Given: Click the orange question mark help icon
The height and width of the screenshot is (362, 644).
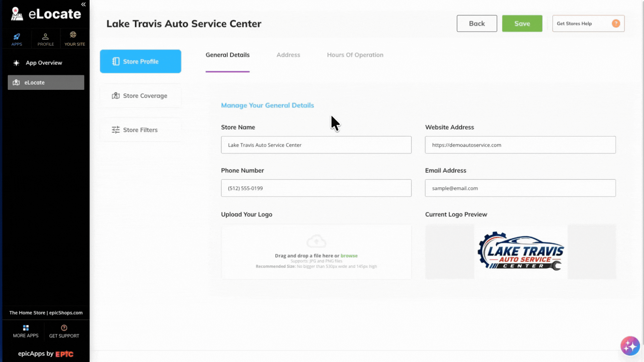Looking at the screenshot, I should pyautogui.click(x=616, y=23).
